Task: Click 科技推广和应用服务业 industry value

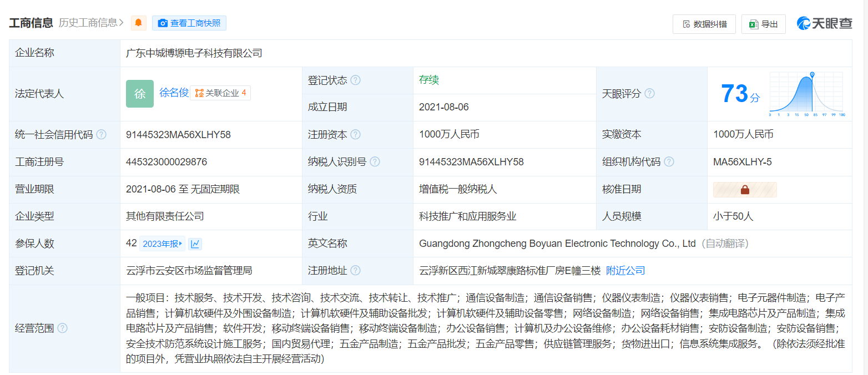Action: 468,216
